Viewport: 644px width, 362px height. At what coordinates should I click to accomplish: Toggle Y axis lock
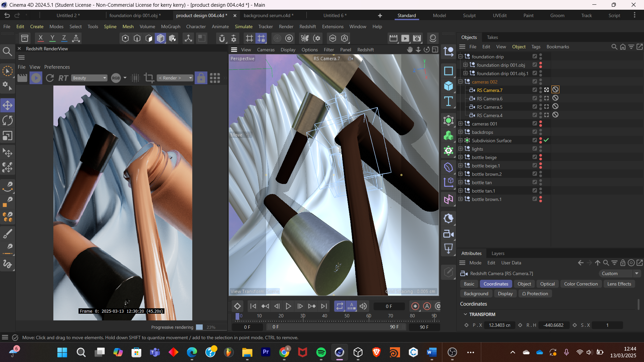[x=52, y=38]
